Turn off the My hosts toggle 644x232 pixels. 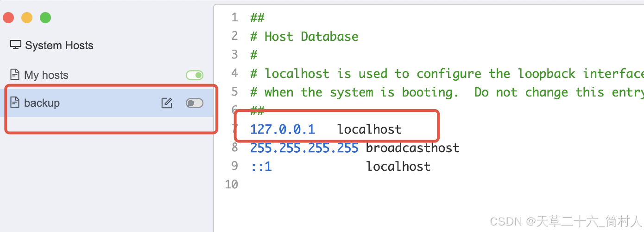(x=195, y=75)
